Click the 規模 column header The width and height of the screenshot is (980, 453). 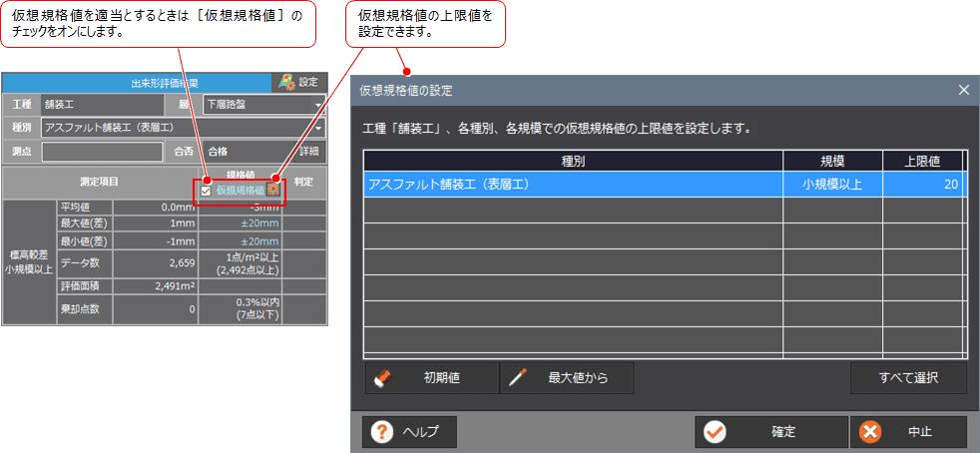tap(832, 161)
